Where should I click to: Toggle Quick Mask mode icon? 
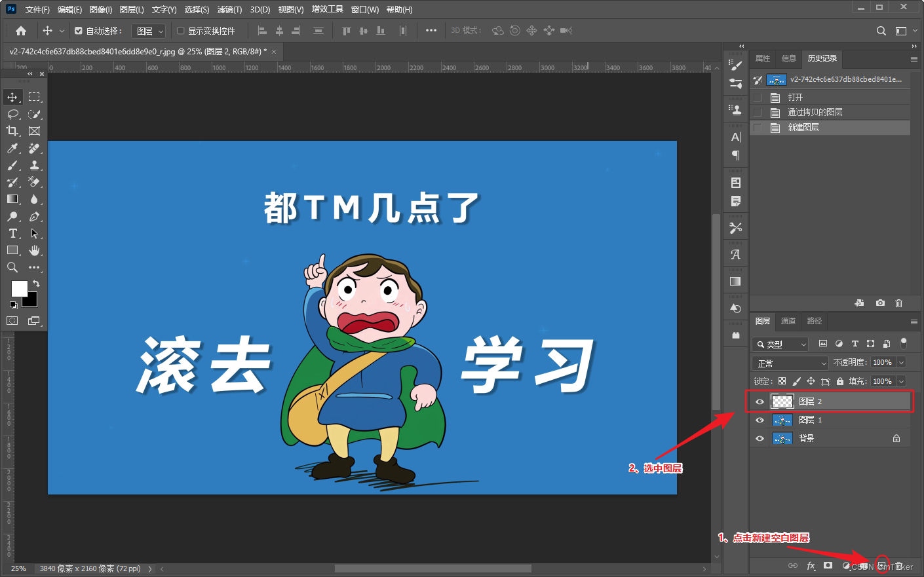tap(12, 320)
